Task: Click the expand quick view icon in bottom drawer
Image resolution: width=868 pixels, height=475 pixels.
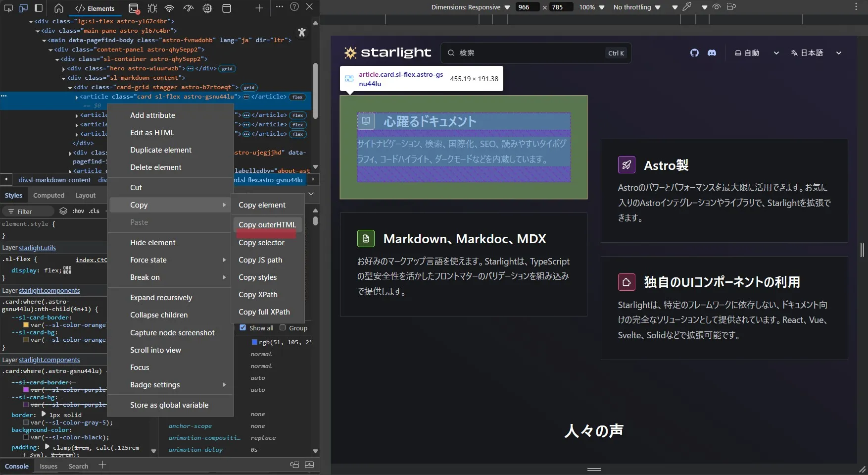Action: 309,465
